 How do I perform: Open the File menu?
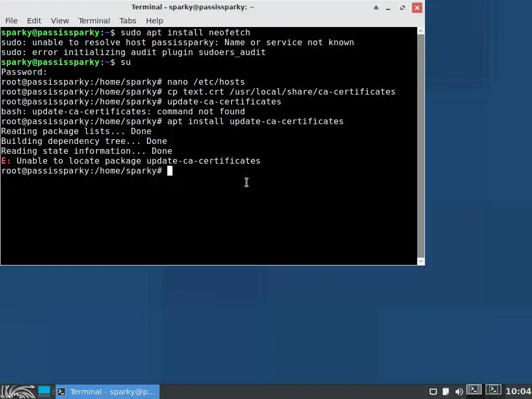pos(11,21)
